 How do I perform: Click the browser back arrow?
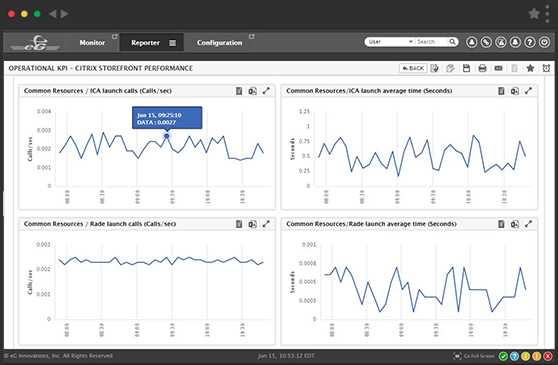click(x=52, y=14)
